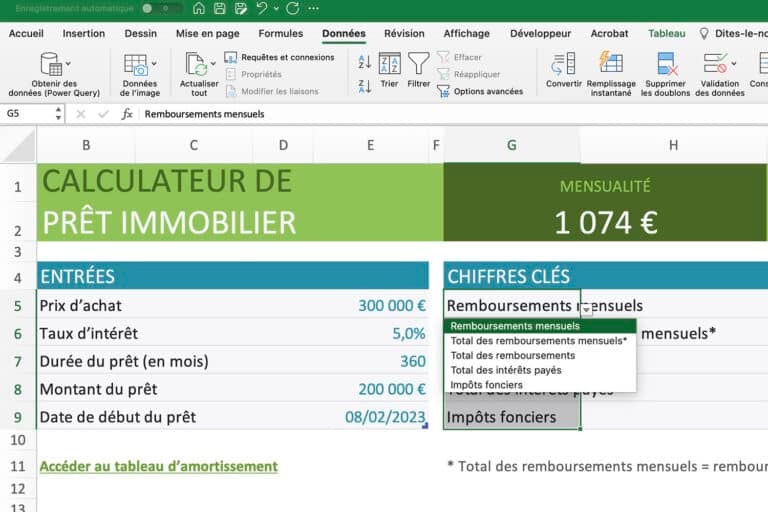Click the Actualiser tout icon
768x512 pixels.
point(198,65)
